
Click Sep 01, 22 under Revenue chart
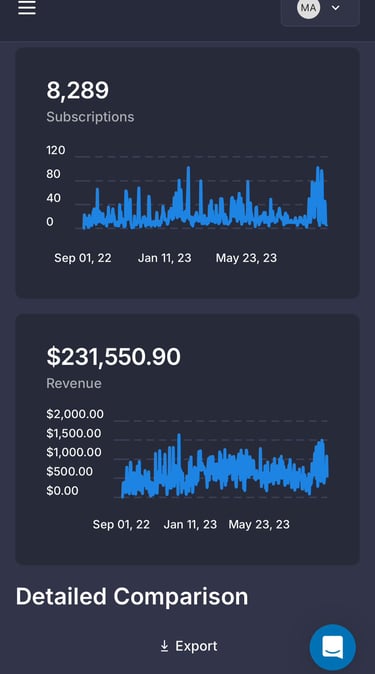[x=121, y=524]
